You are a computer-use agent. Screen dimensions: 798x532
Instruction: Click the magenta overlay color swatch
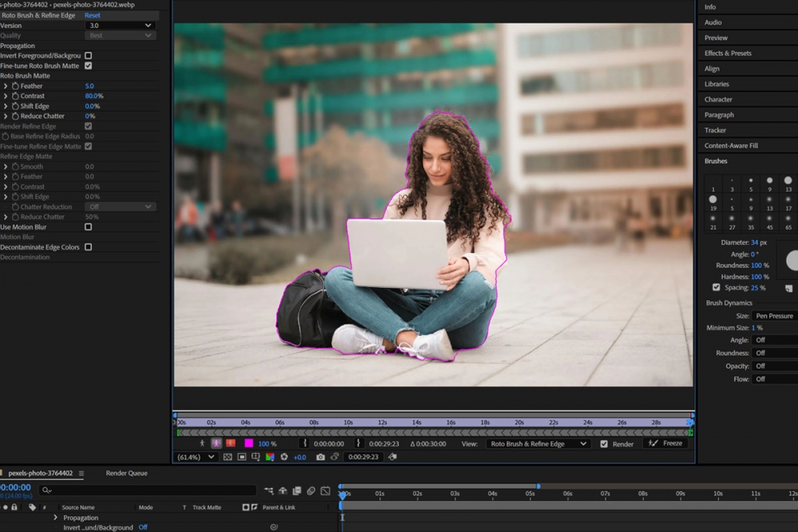coord(249,443)
